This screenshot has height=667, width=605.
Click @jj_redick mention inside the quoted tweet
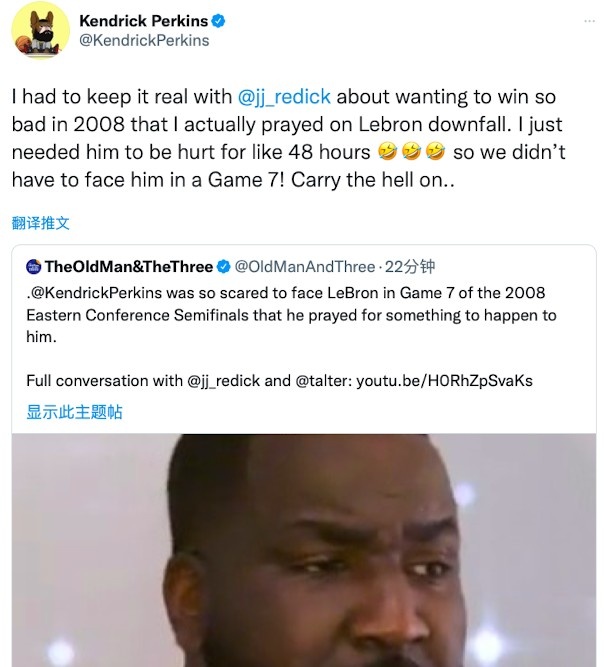coord(223,380)
